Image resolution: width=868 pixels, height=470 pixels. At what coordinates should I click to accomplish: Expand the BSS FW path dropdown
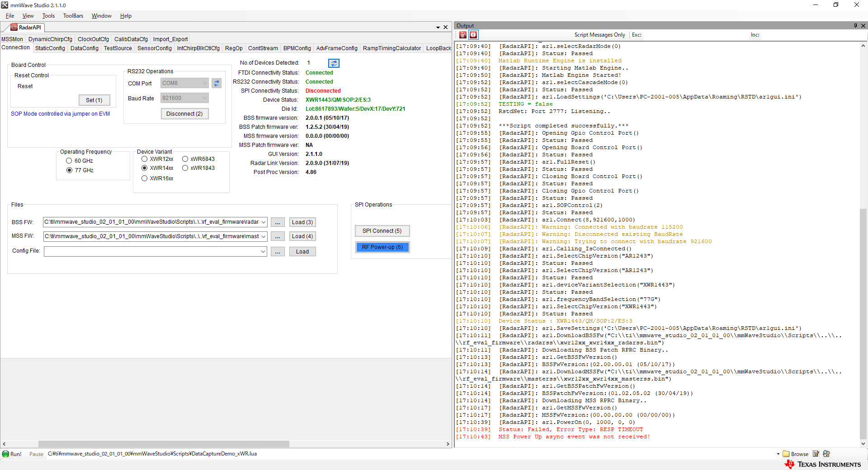point(264,222)
